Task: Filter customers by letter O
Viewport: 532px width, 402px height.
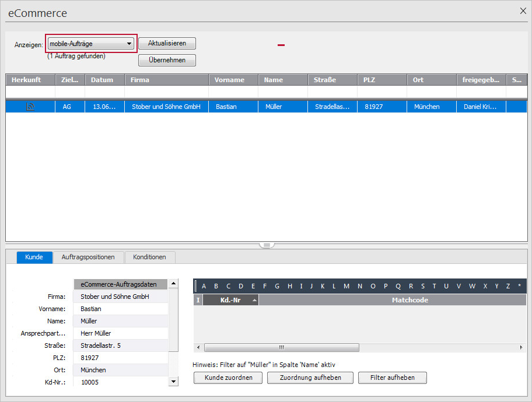Action: [x=373, y=286]
